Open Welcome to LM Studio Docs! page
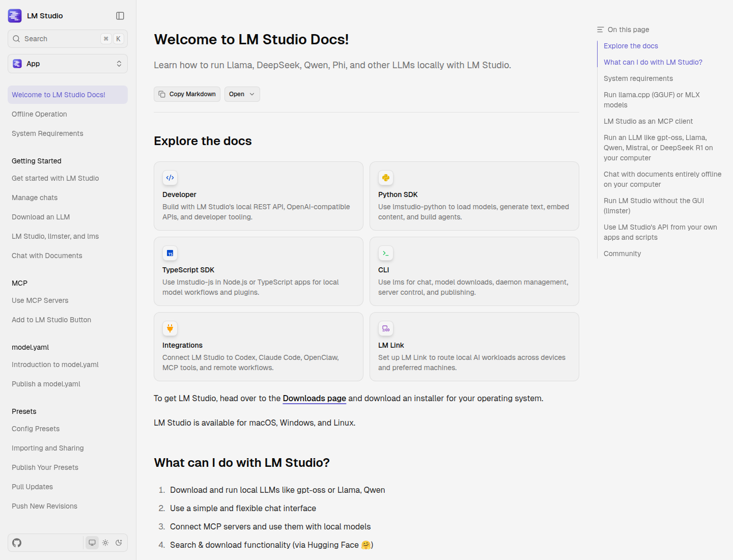Viewport: 733px width, 560px height. click(x=68, y=95)
